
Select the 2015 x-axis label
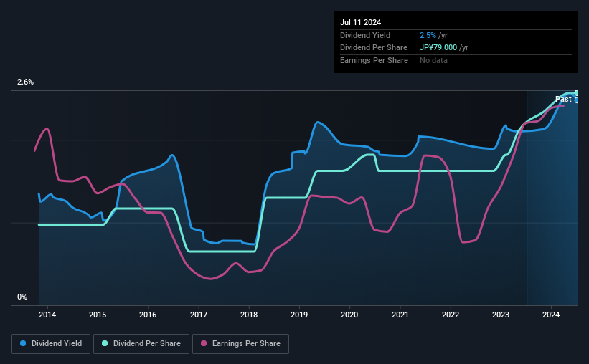tap(98, 315)
